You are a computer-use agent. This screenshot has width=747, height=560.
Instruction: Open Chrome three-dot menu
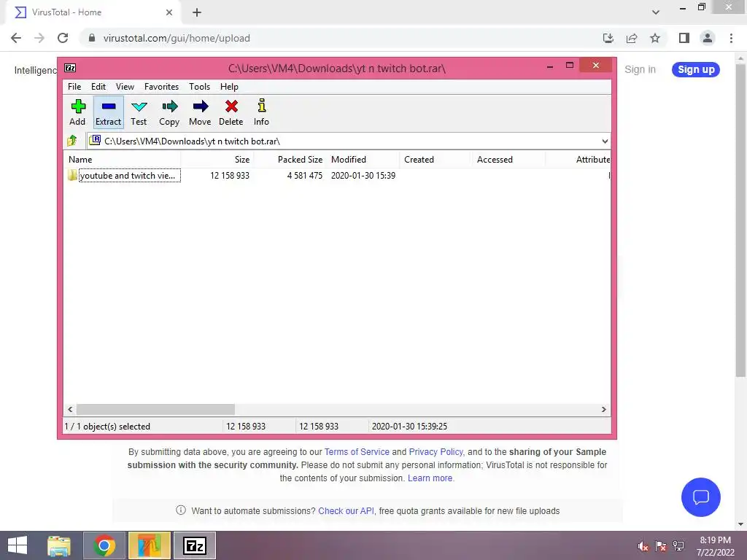coord(731,38)
